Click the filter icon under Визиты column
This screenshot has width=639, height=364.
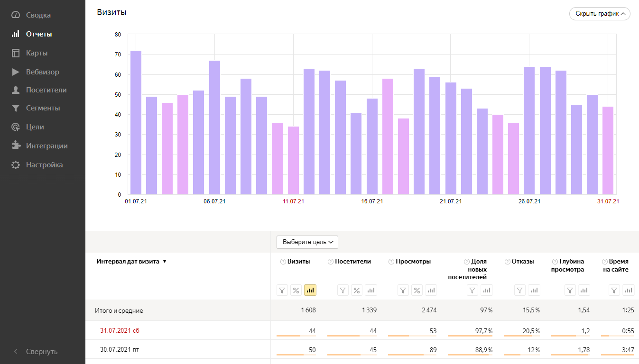click(282, 291)
